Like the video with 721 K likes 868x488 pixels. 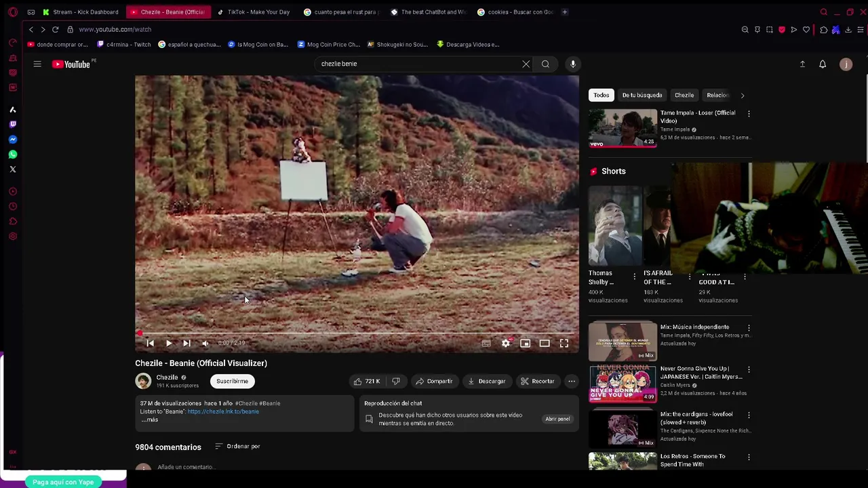coord(367,381)
